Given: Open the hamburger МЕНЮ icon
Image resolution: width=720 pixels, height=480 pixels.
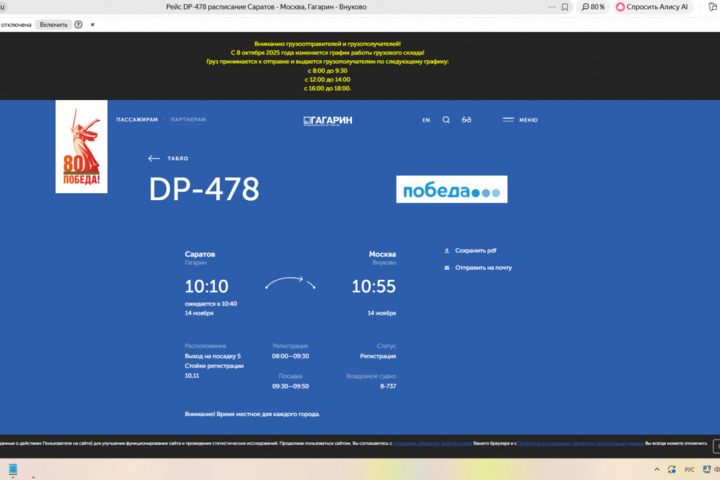Looking at the screenshot, I should pos(508,120).
